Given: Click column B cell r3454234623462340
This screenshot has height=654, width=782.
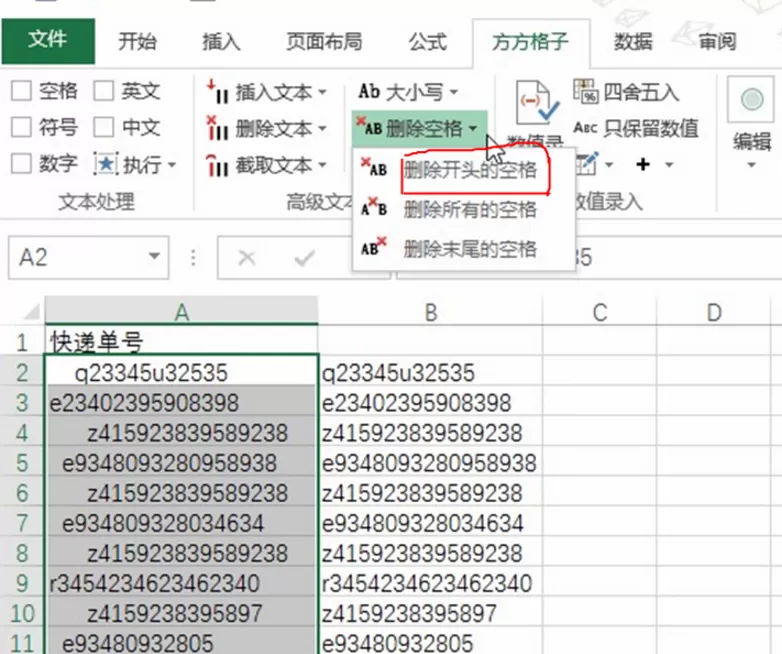Looking at the screenshot, I should click(x=430, y=583).
